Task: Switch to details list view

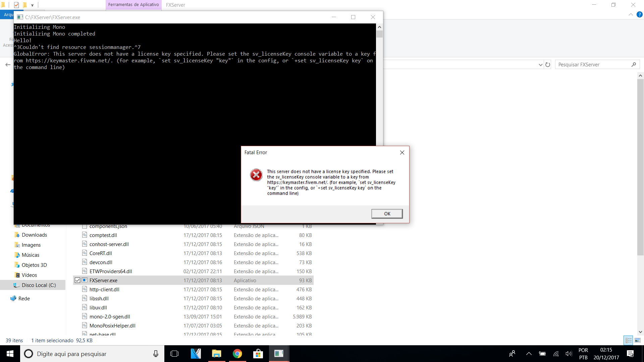Action: (x=628, y=340)
